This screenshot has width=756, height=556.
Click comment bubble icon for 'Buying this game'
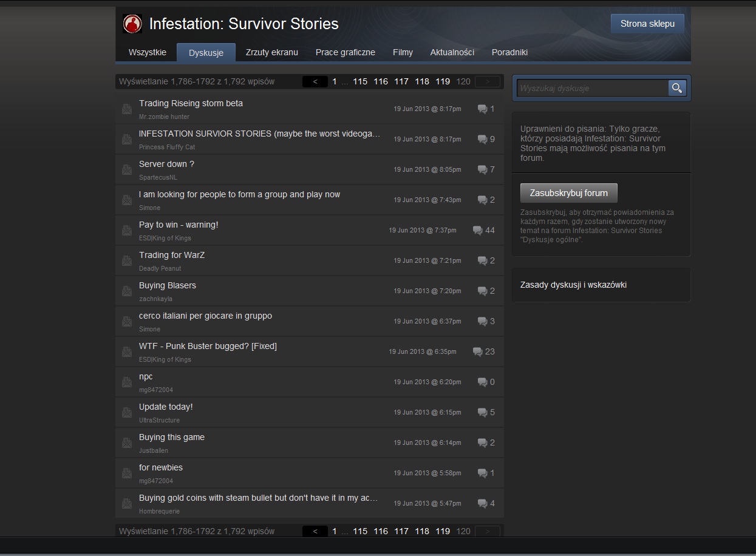tap(482, 443)
